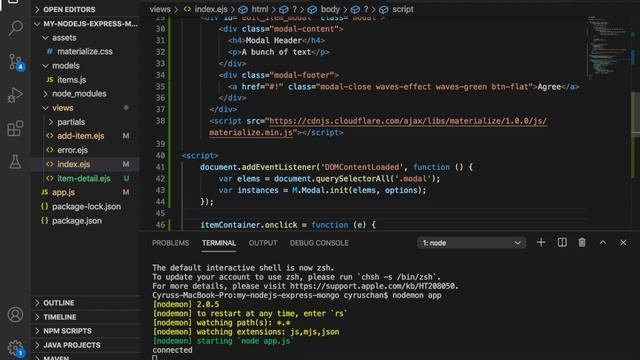
Task: Collapse the assets folder
Action: [x=86, y=38]
